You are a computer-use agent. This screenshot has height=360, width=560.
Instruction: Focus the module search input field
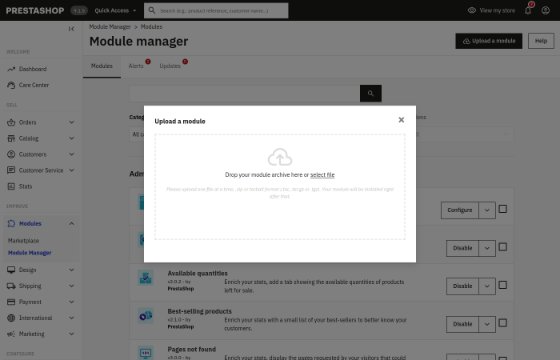(x=245, y=93)
